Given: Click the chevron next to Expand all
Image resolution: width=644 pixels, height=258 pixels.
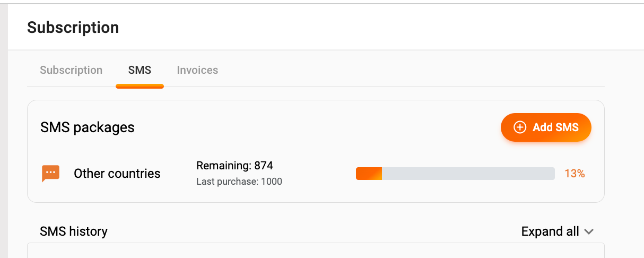Looking at the screenshot, I should (x=588, y=231).
